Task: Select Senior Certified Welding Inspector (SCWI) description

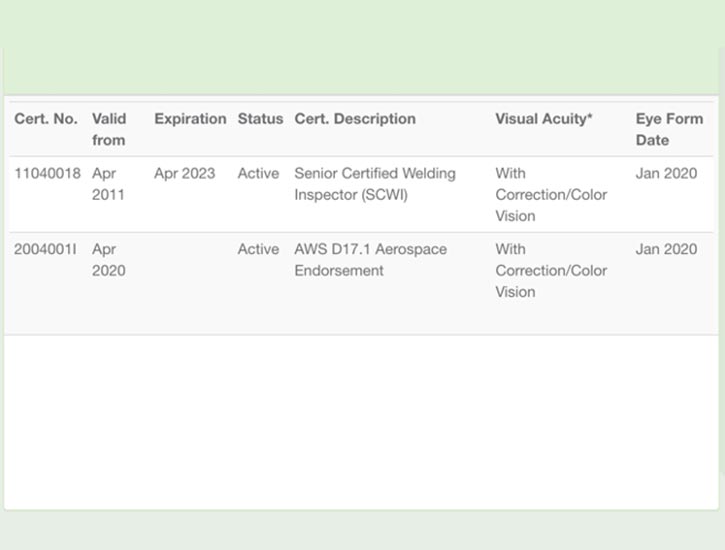Action: [x=374, y=184]
